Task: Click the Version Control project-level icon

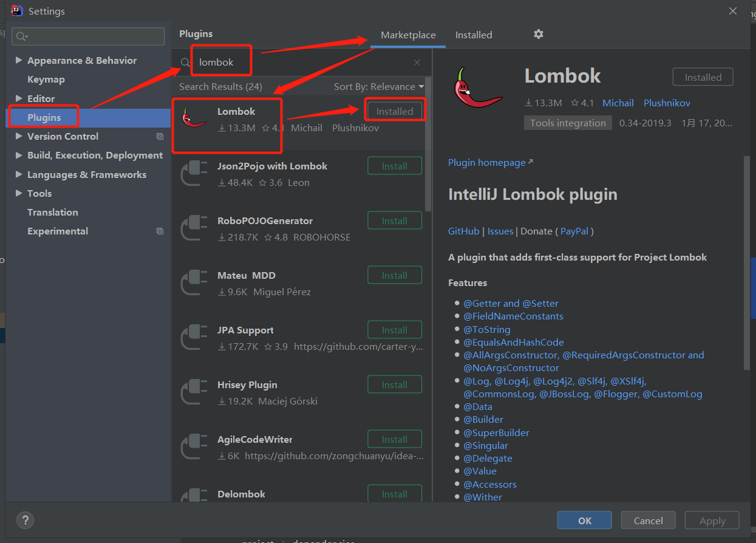Action: 160,137
